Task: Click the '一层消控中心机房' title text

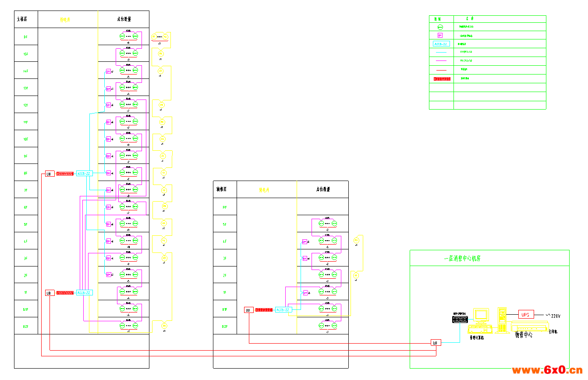Action: coord(462,259)
